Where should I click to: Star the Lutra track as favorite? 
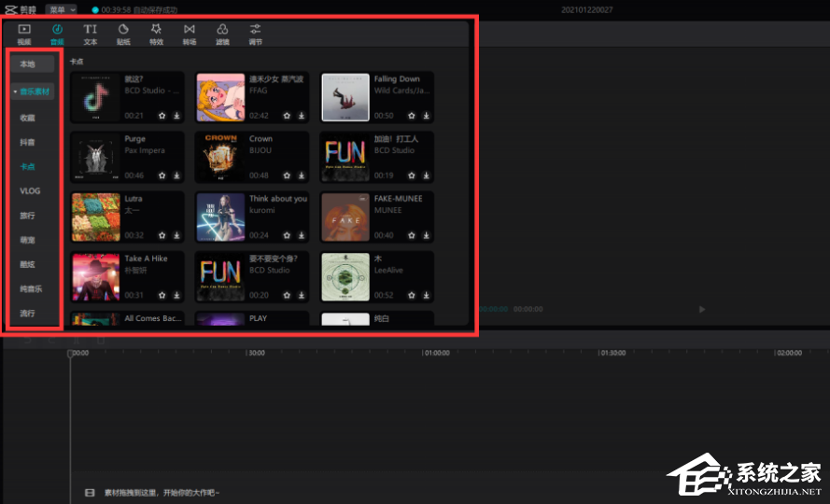click(x=162, y=235)
